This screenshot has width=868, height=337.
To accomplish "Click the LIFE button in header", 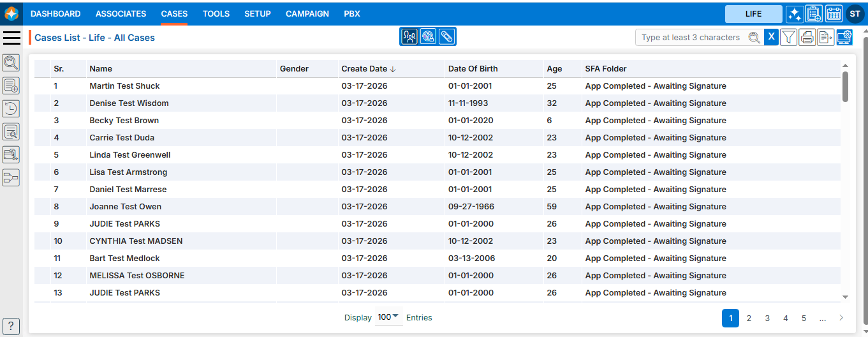I will [753, 14].
